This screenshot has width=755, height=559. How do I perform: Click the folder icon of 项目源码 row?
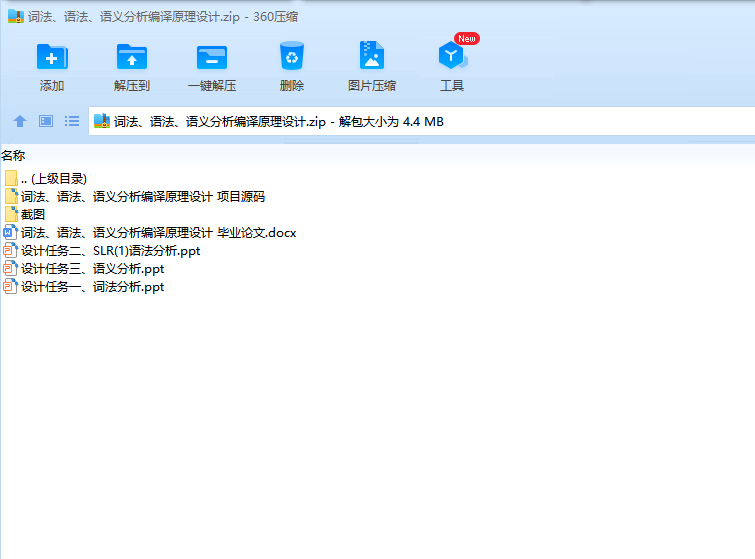point(11,196)
